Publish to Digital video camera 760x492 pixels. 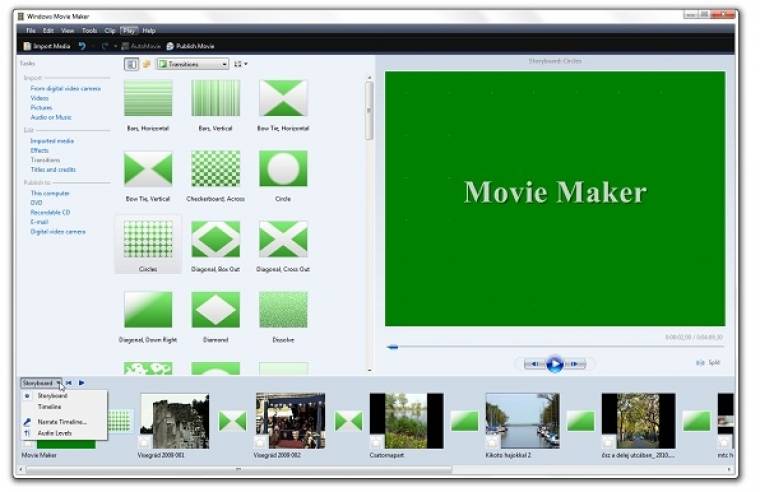click(x=58, y=232)
